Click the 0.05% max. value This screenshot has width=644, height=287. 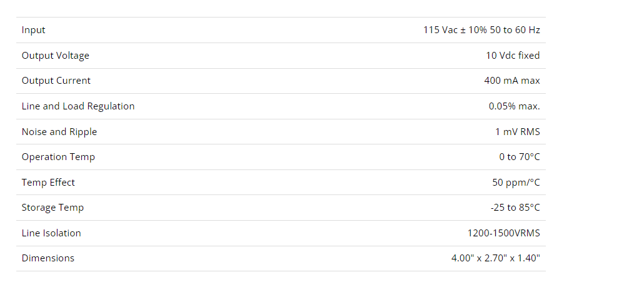514,106
